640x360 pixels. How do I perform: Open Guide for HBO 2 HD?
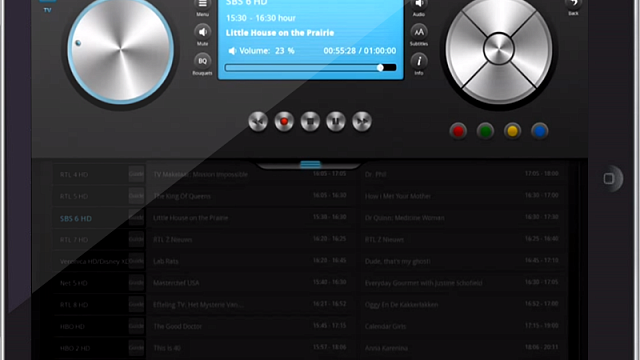point(136,347)
